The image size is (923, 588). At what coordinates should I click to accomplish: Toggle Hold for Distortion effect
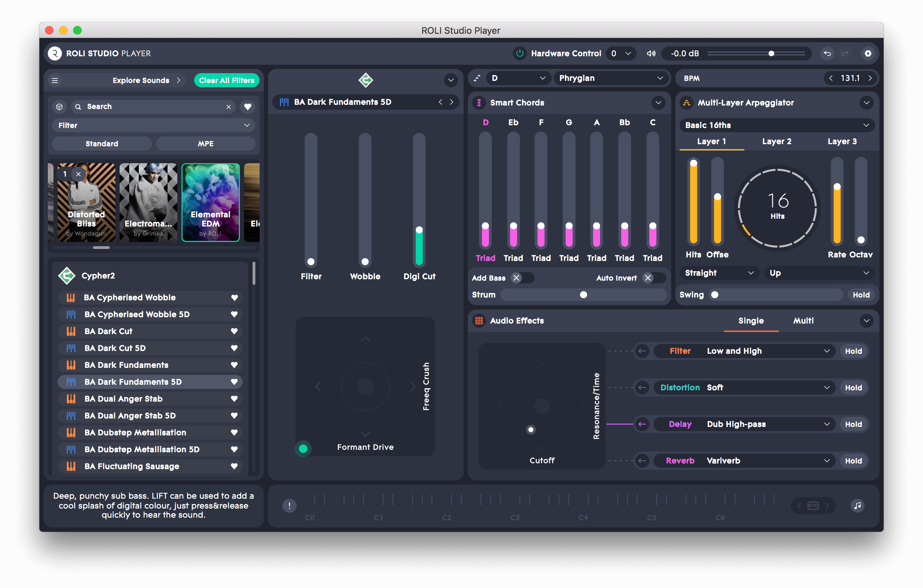(853, 388)
